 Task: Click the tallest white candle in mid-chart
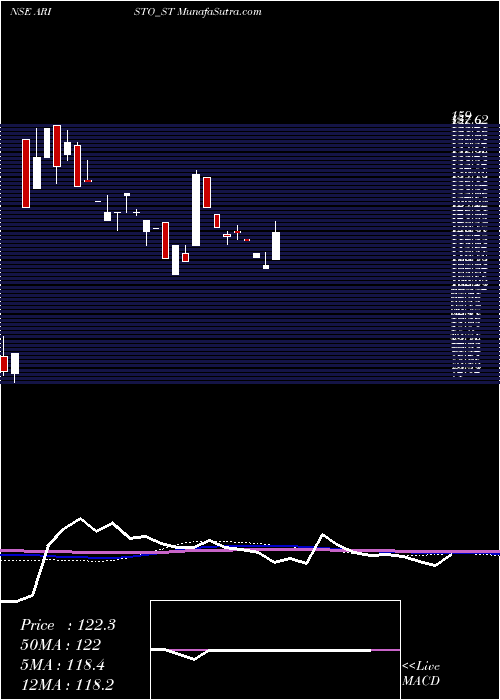196,209
